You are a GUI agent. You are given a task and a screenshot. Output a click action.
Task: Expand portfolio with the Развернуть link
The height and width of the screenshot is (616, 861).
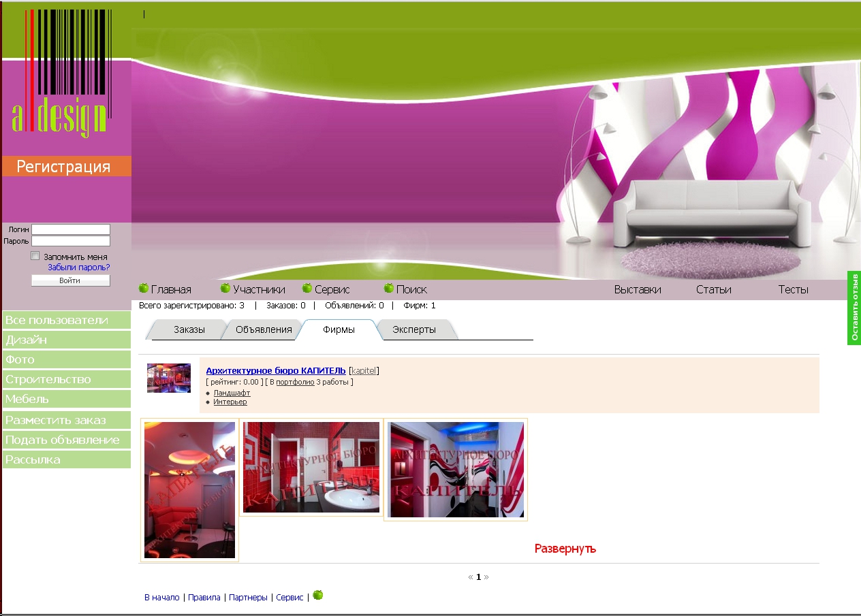coord(565,549)
